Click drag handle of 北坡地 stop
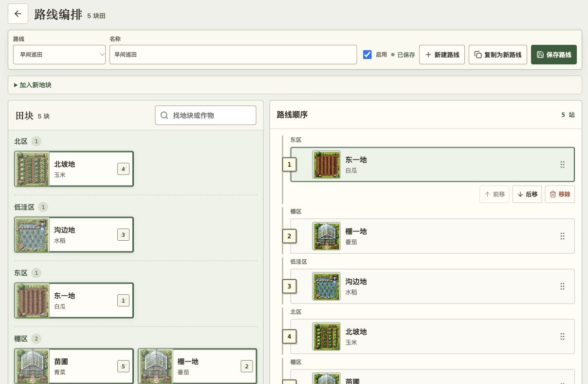The height and width of the screenshot is (384, 588). tap(562, 336)
